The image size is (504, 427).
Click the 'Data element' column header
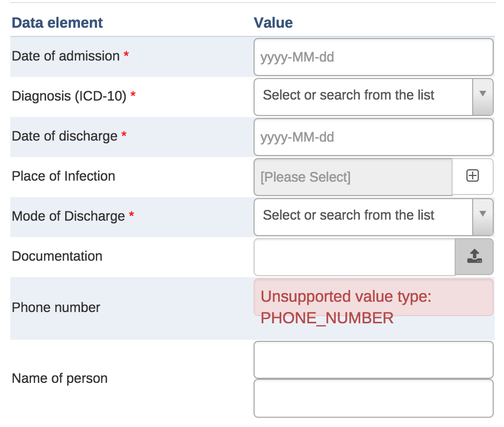click(57, 23)
